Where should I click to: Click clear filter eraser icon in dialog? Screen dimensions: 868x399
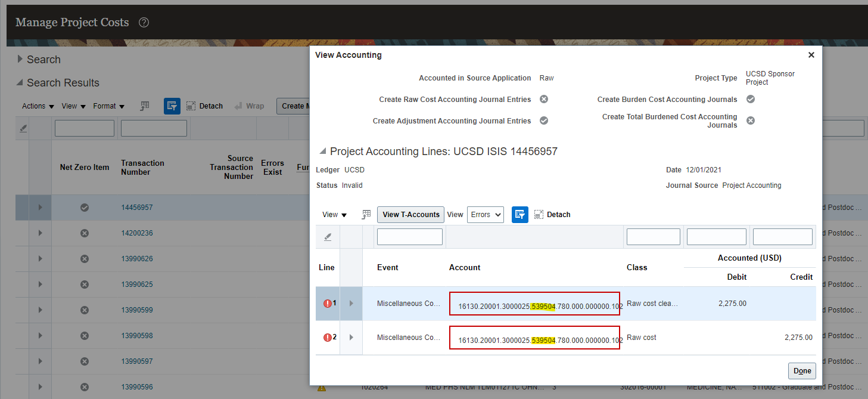pos(328,237)
